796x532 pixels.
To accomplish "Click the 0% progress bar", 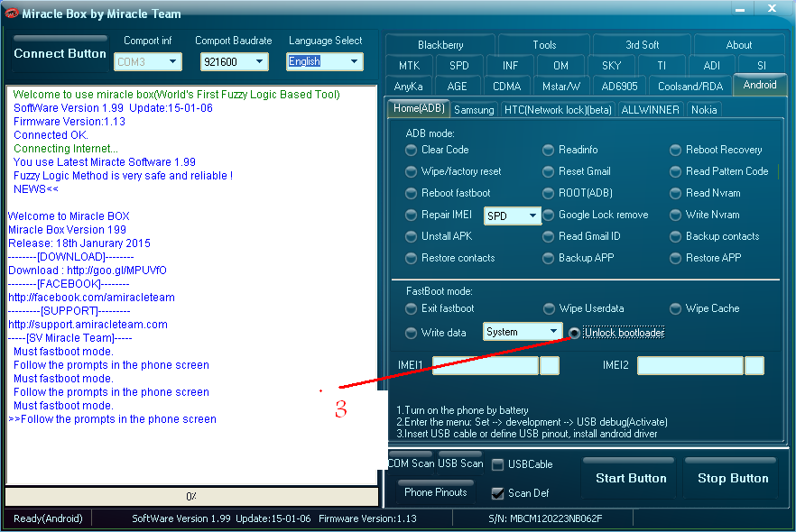I will 191,497.
